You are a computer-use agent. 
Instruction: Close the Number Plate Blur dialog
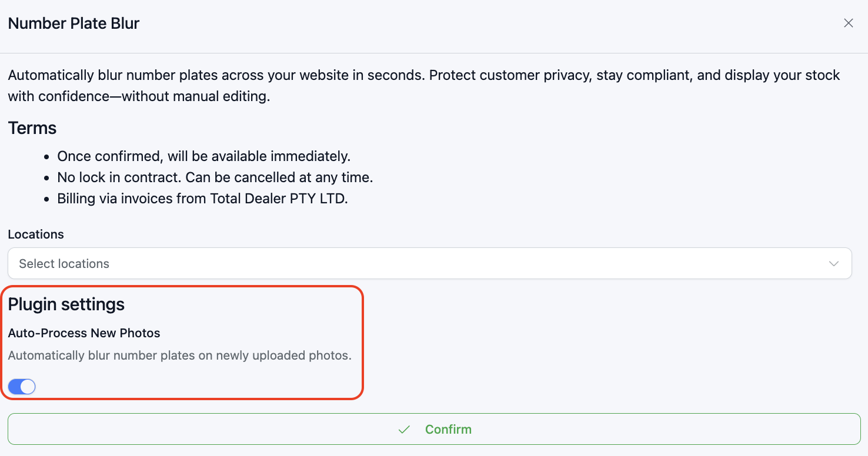coord(848,24)
